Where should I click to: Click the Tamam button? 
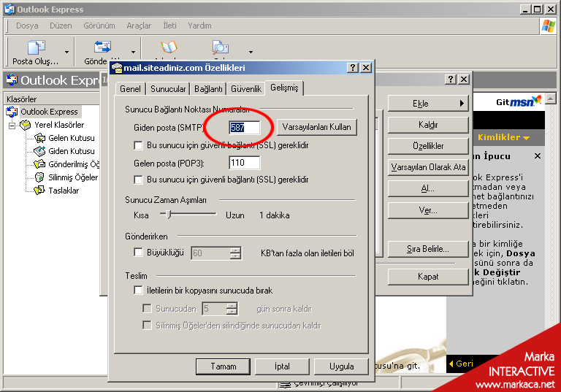pyautogui.click(x=224, y=366)
